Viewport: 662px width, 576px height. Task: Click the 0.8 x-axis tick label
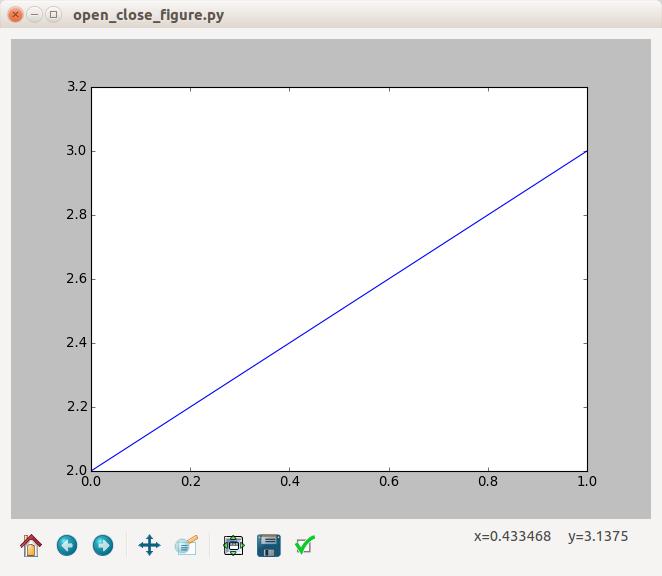487,481
